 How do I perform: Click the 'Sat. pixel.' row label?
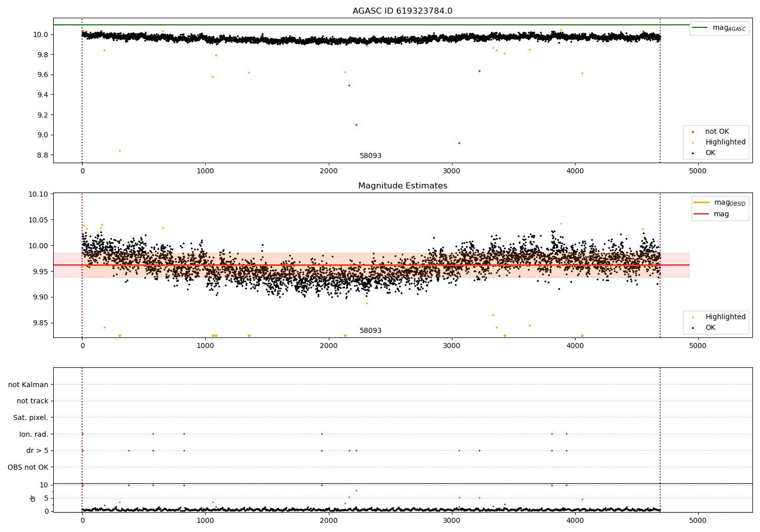coord(31,417)
